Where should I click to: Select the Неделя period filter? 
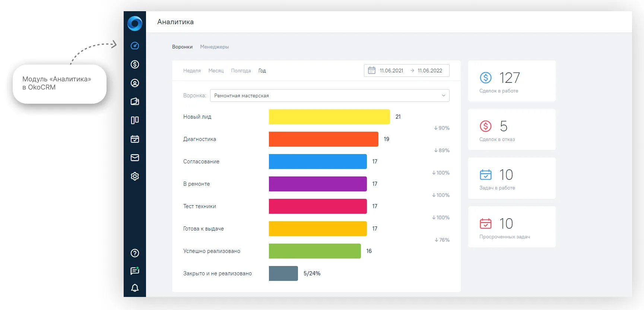click(192, 71)
